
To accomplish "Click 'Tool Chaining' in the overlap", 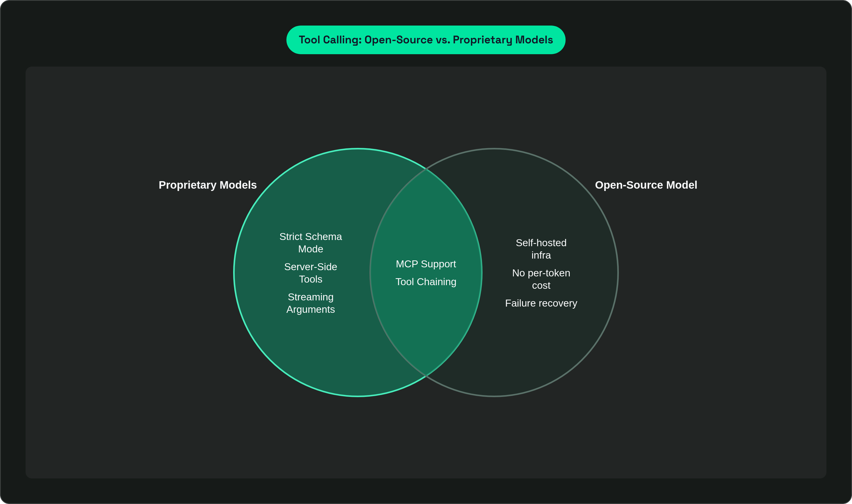I will click(426, 282).
